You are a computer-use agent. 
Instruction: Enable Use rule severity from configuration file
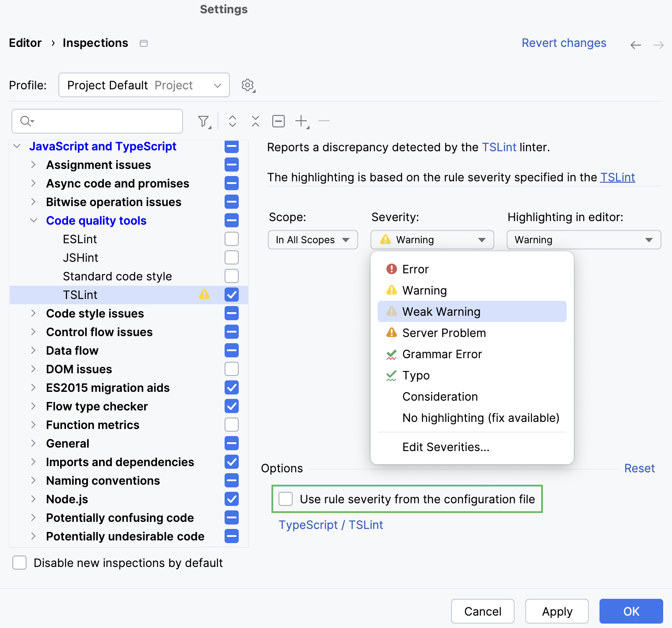(285, 499)
